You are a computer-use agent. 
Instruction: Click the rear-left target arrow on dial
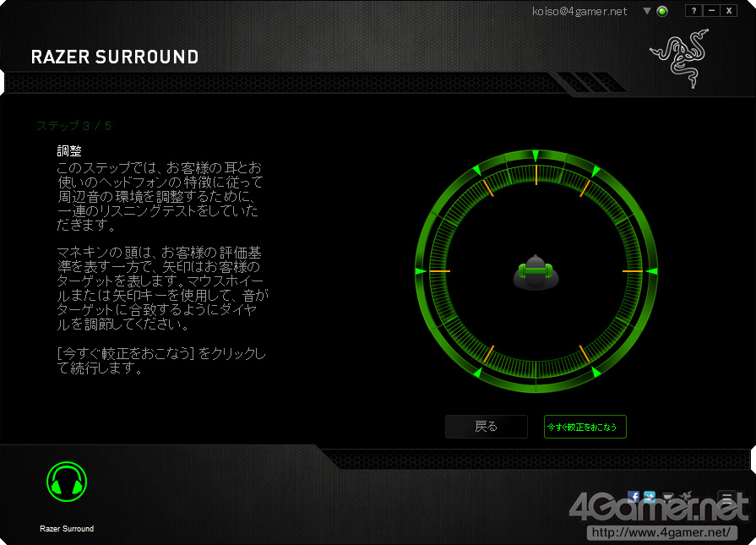click(477, 373)
